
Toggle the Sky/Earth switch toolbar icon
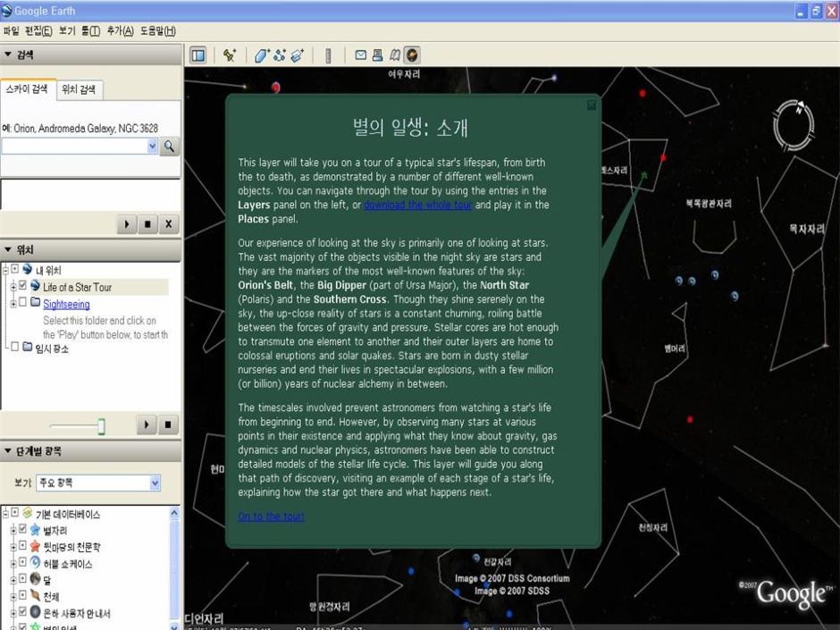411,55
